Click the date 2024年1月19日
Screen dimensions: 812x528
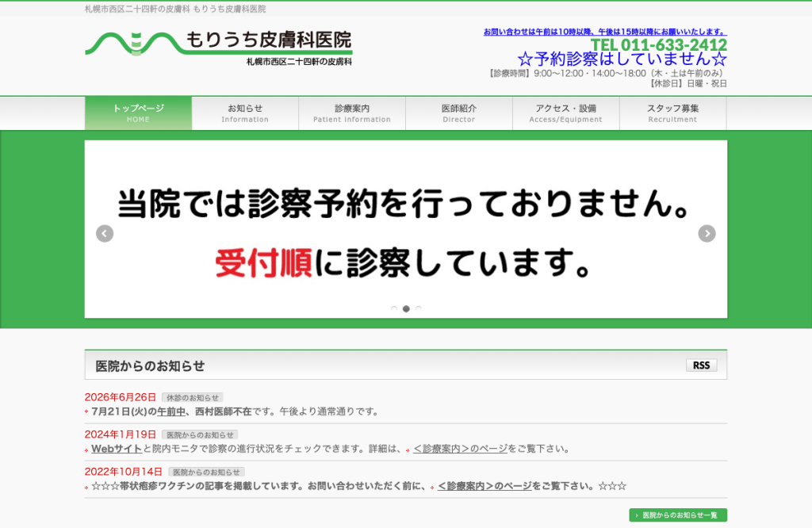(x=121, y=434)
